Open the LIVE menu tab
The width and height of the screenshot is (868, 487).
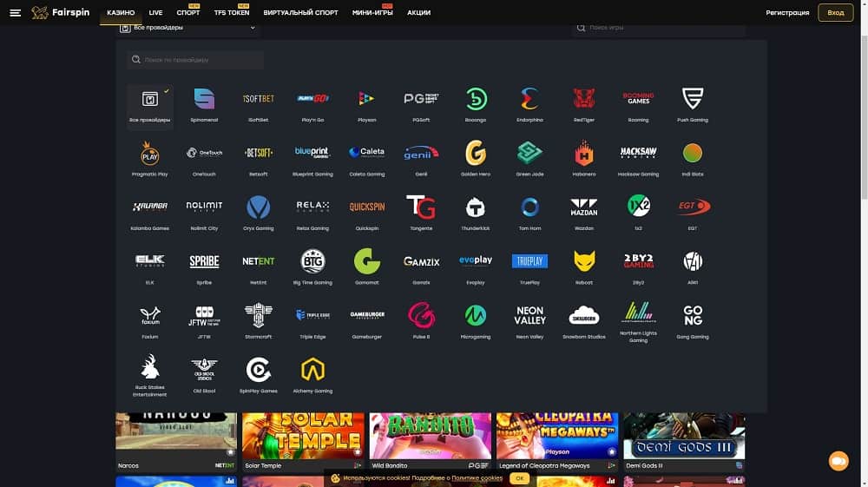[x=155, y=13]
